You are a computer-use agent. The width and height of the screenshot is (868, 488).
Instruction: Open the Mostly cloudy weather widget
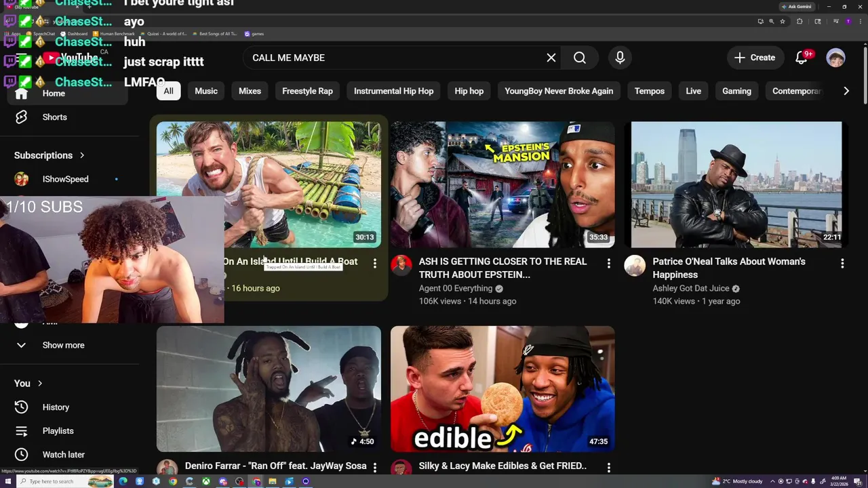point(737,481)
